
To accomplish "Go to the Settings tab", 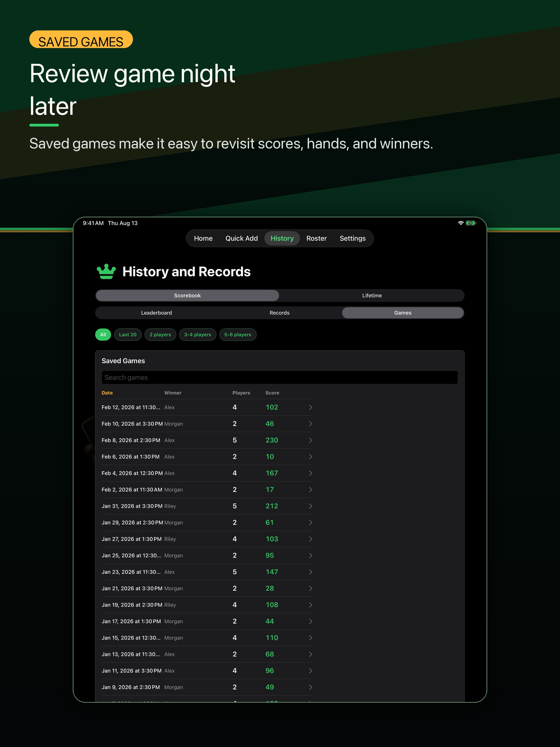I will coord(352,238).
